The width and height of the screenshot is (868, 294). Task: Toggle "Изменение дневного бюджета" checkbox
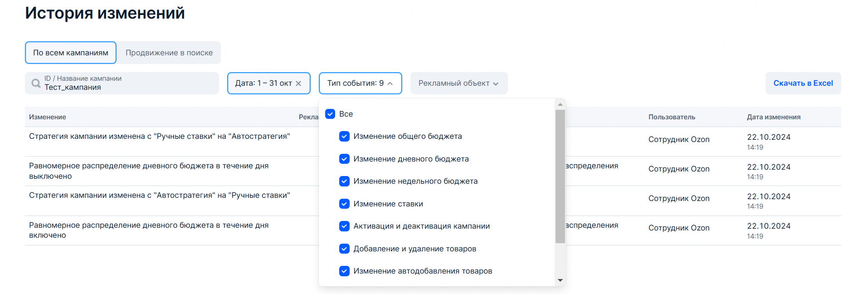(x=344, y=159)
